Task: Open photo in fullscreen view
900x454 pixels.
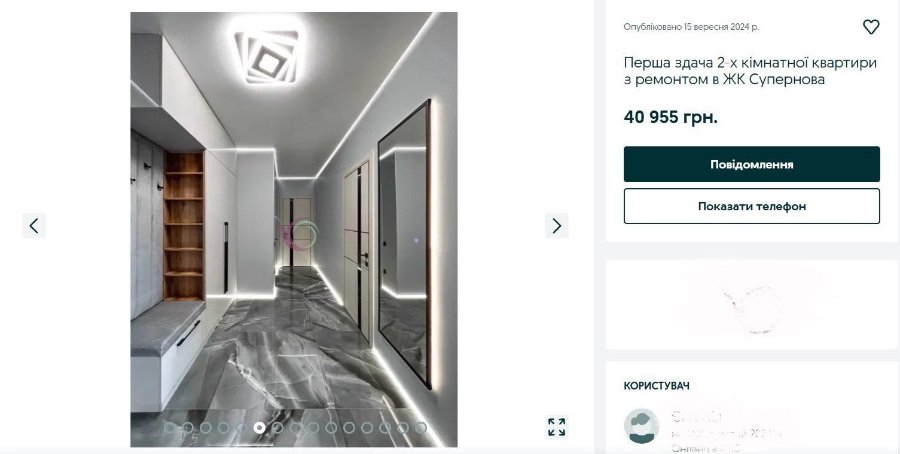Action: coord(556,427)
